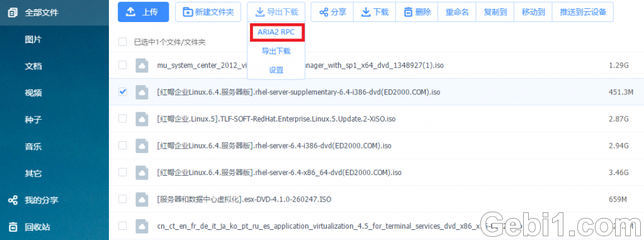Choose ARIA2 RPC from the dropdown
Viewport: 644px width, 240px height.
276,32
